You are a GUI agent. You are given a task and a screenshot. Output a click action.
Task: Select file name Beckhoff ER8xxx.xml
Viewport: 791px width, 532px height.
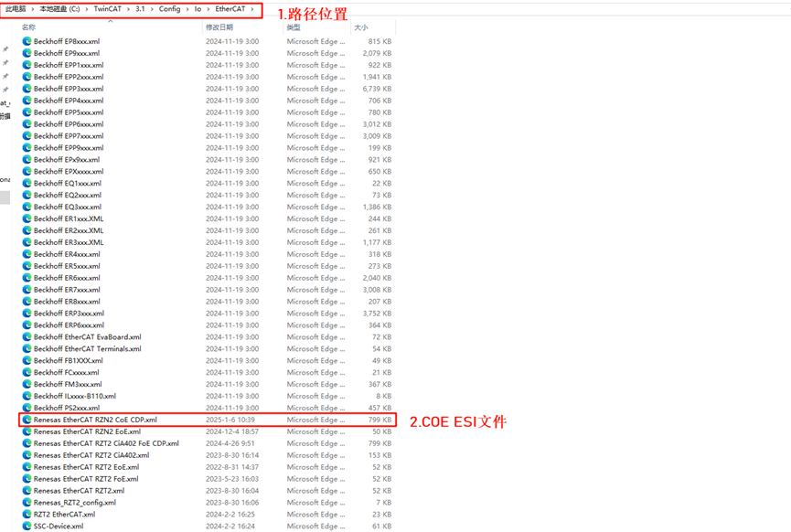pos(67,302)
